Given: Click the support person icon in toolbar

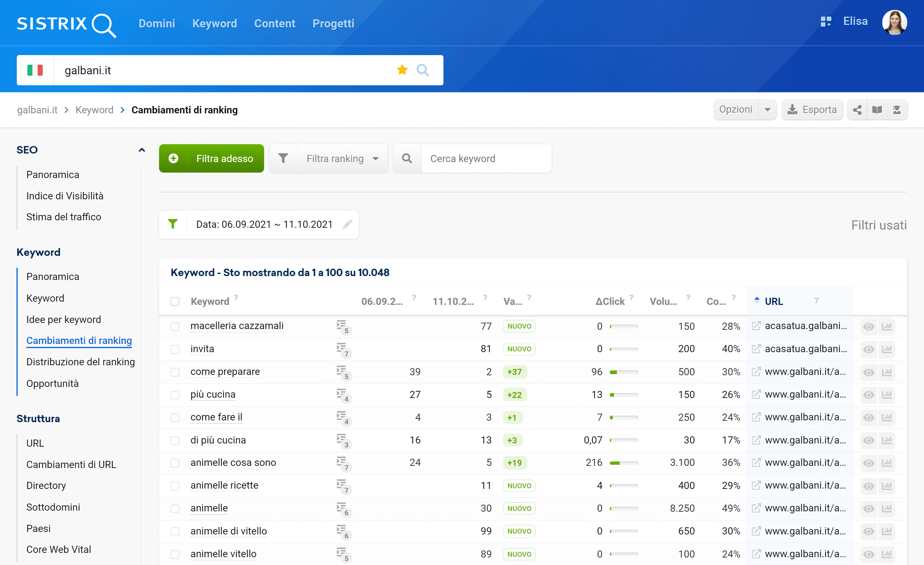Looking at the screenshot, I should (x=897, y=110).
